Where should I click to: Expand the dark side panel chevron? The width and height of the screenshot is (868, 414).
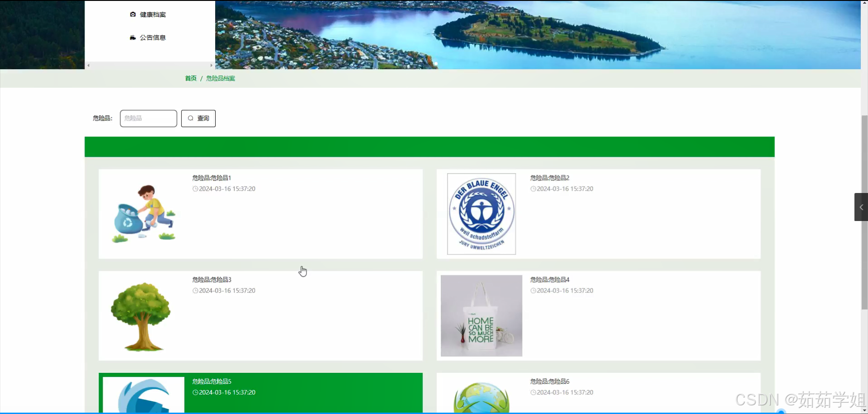861,207
